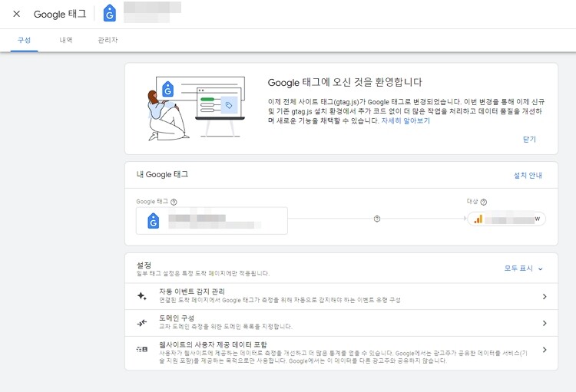Click the blue Google tag icon in header
The height and width of the screenshot is (392, 576).
pos(110,13)
